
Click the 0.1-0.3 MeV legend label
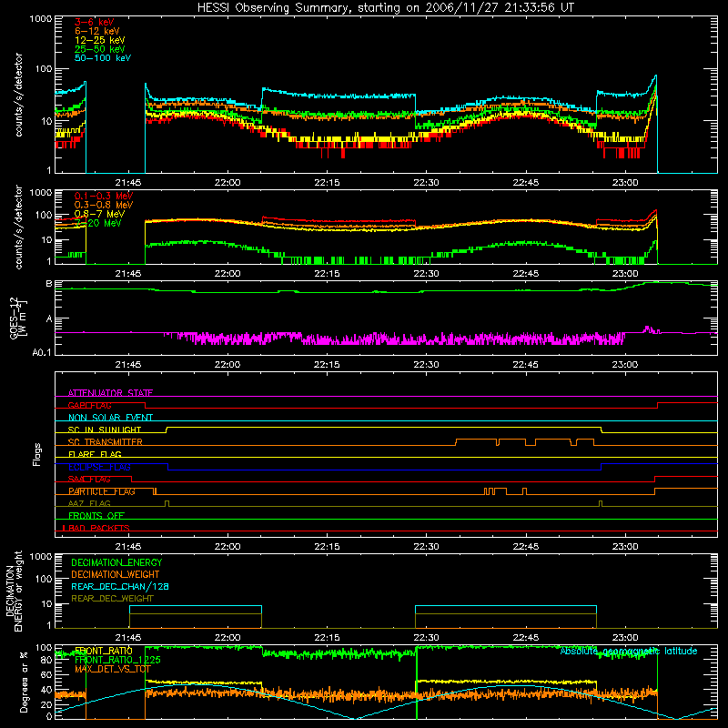[x=104, y=196]
